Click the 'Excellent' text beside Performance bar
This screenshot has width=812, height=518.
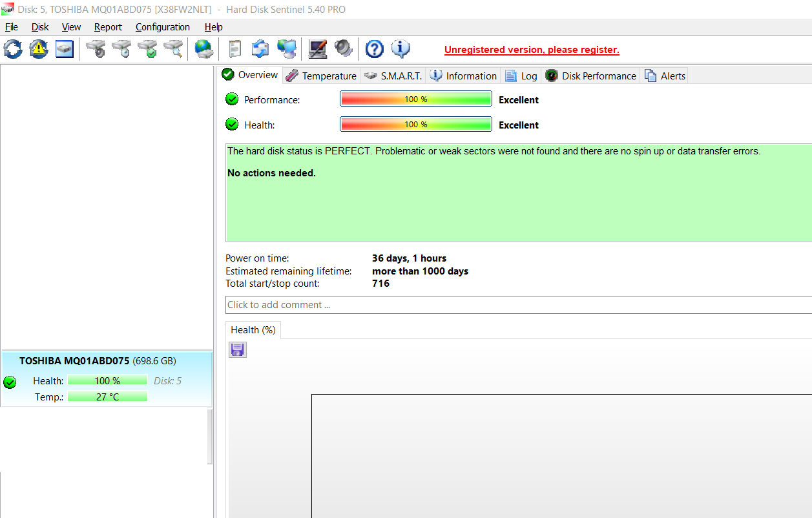click(x=519, y=100)
